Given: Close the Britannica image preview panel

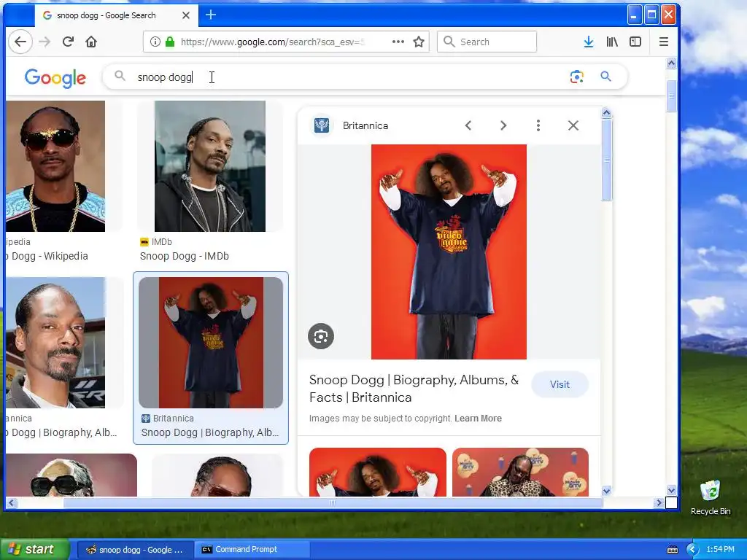Looking at the screenshot, I should click(x=573, y=125).
